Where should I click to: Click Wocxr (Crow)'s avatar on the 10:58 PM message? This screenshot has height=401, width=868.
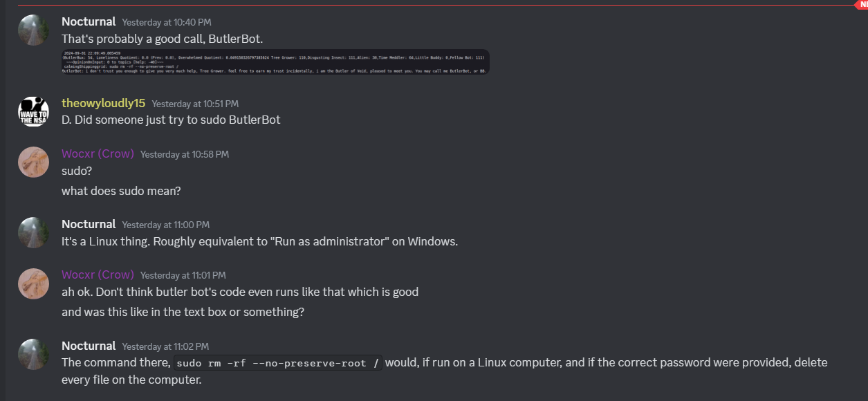point(33,162)
